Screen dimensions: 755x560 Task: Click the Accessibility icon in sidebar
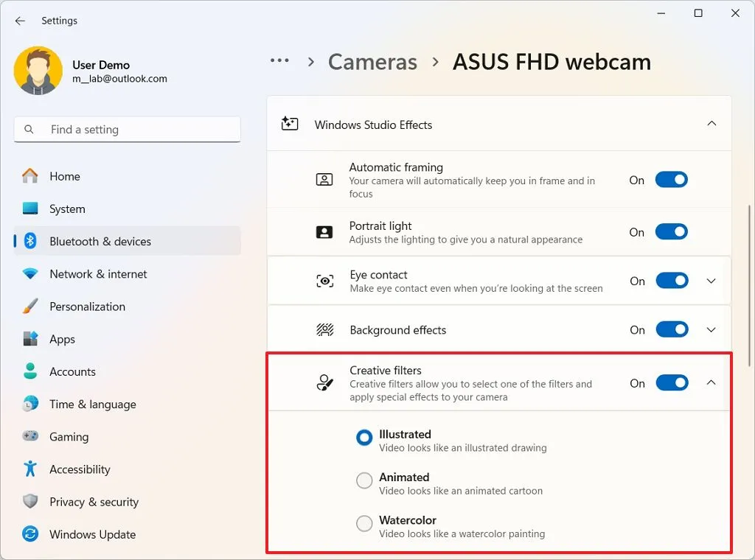(30, 469)
